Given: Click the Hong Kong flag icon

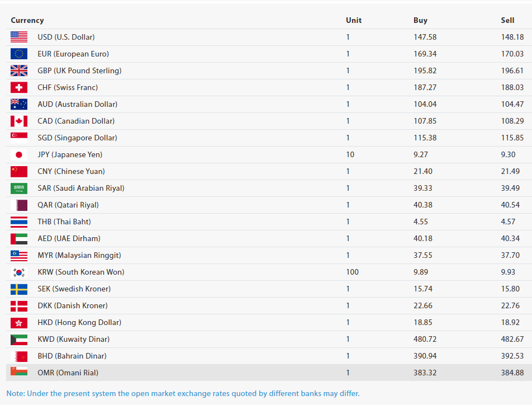Looking at the screenshot, I should point(18,322).
